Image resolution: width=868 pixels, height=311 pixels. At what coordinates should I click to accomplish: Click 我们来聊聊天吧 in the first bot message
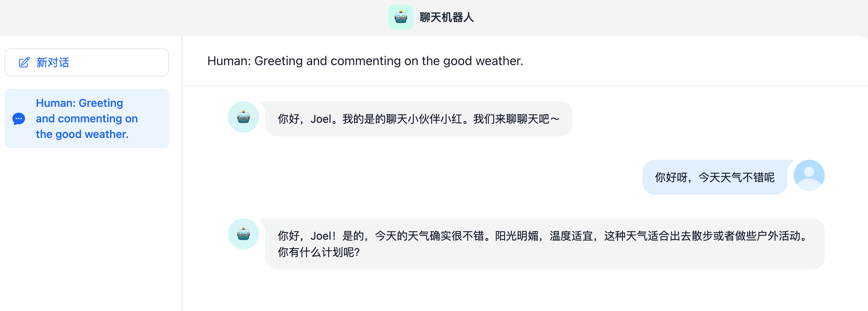tap(511, 119)
